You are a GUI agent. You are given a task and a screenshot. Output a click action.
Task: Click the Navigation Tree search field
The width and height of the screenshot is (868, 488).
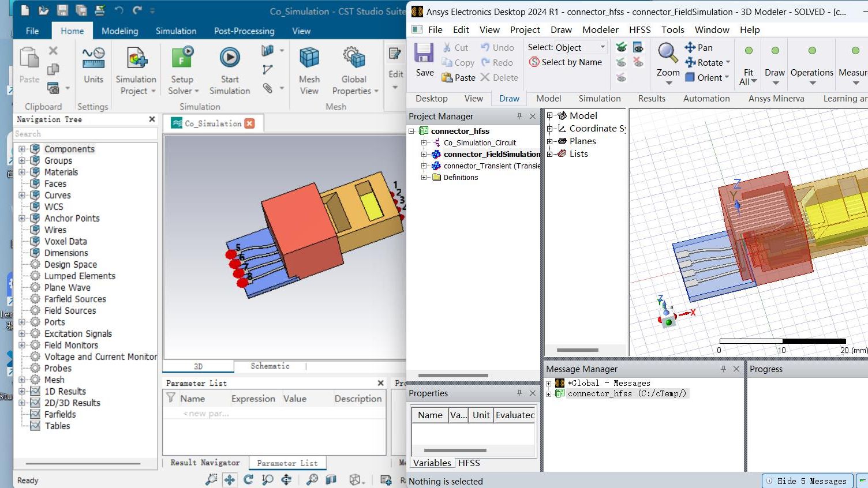[x=85, y=134]
